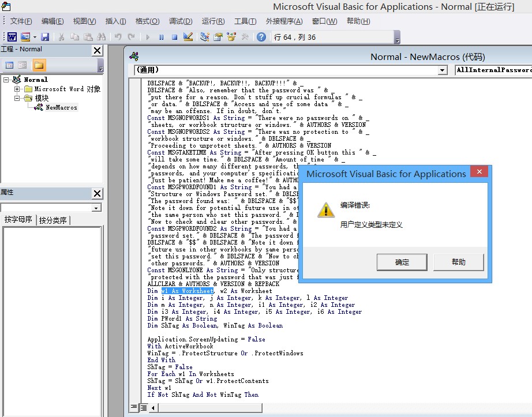Open the Object Browser toolbar icon

point(231,36)
